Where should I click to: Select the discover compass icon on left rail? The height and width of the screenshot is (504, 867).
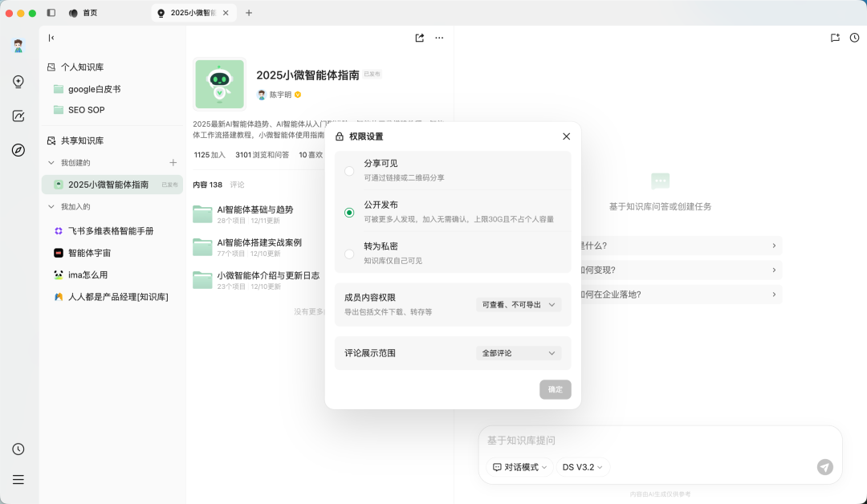coord(18,149)
